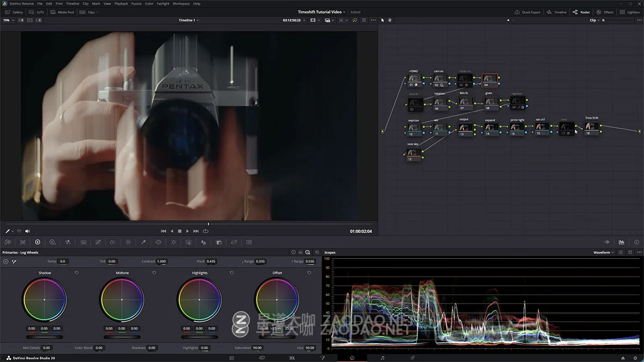This screenshot has width=644, height=362.
Task: Go to the home project manager icon
Action: (x=623, y=358)
